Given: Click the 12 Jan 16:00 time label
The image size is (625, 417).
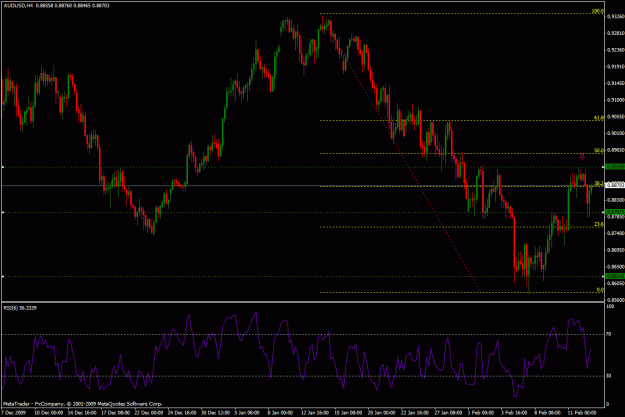Looking at the screenshot, I should pos(316,413).
